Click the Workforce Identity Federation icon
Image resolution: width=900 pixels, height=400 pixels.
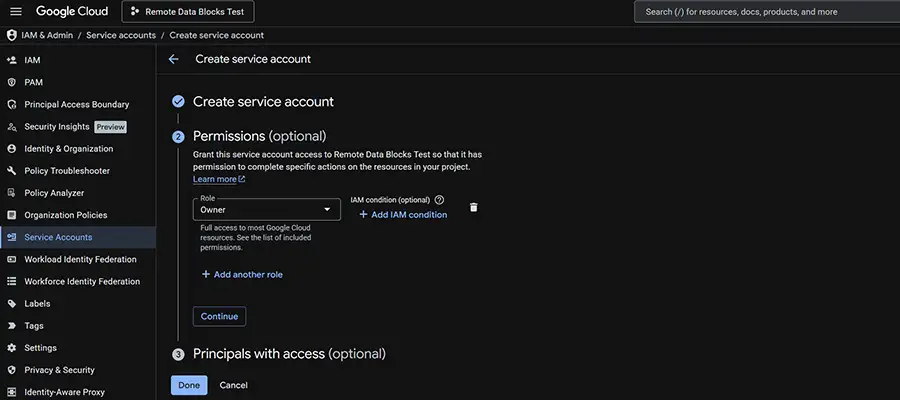(11, 281)
